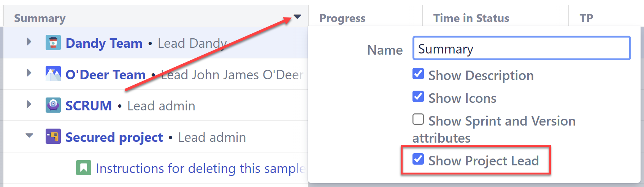Open Instructions for deleting this sample issue
This screenshot has width=644, height=187.
pos(200,168)
